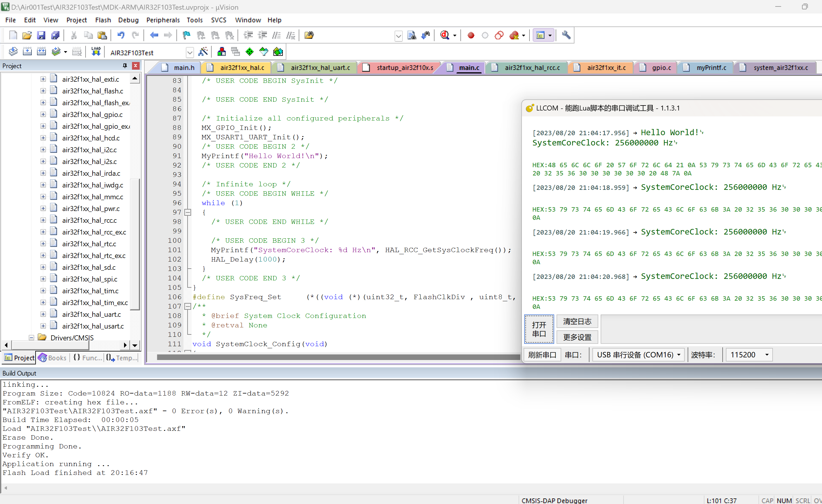Expand air32f1xx_hal_gpio.c in project tree
Screen dimensions: 822x504
(43, 114)
